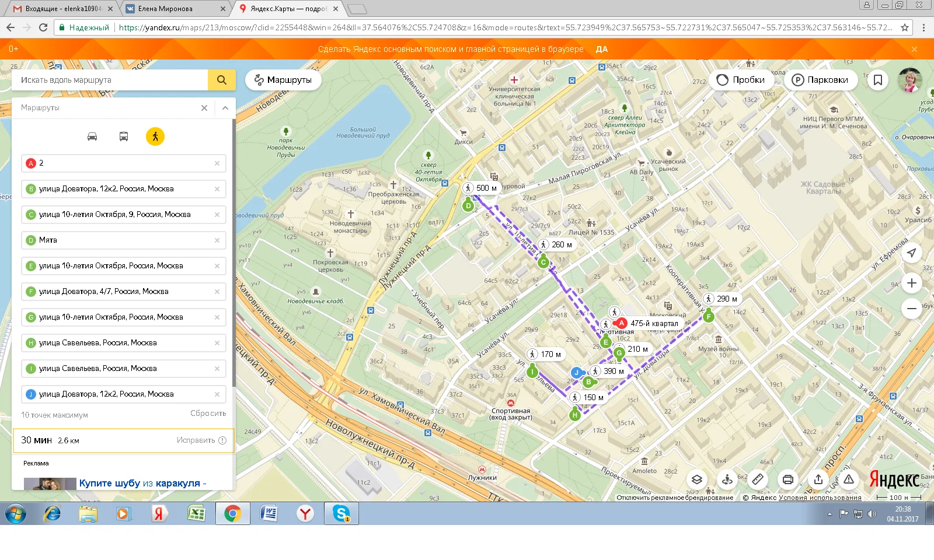
Task: Zoom in the map with plus
Action: coord(911,283)
